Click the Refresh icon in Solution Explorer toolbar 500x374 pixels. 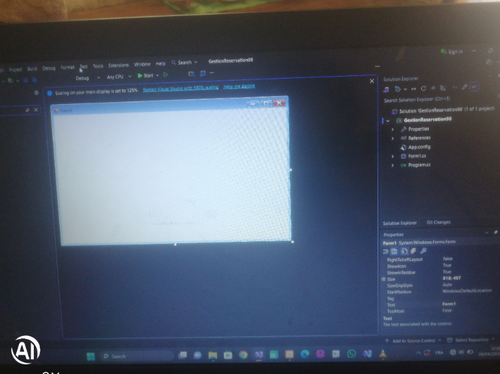click(x=423, y=89)
